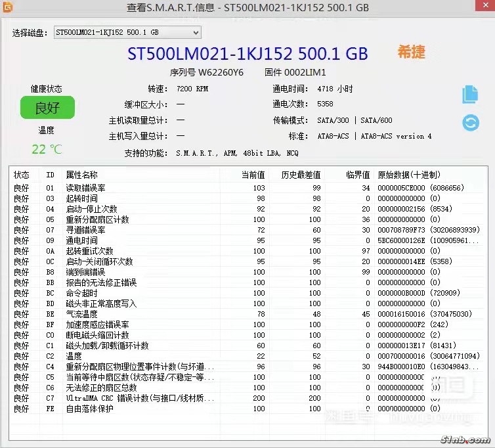Select the 当前等待中扇区数 row
495x448 pixels.
tap(247, 377)
